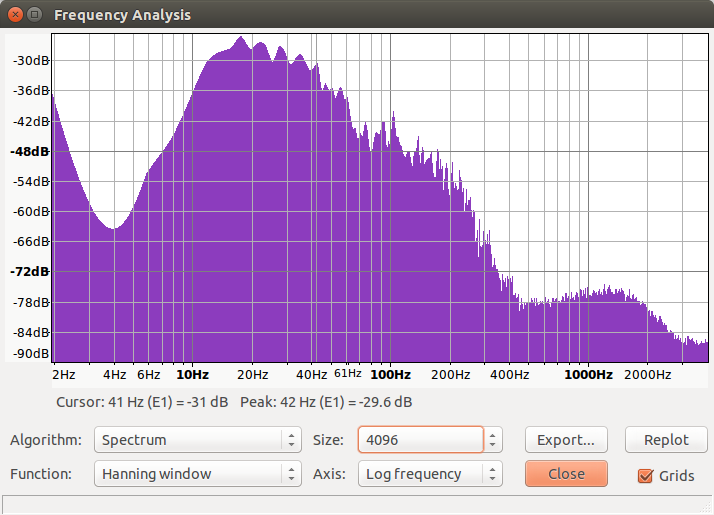Click the stepper arrows beside Size field

coord(493,440)
